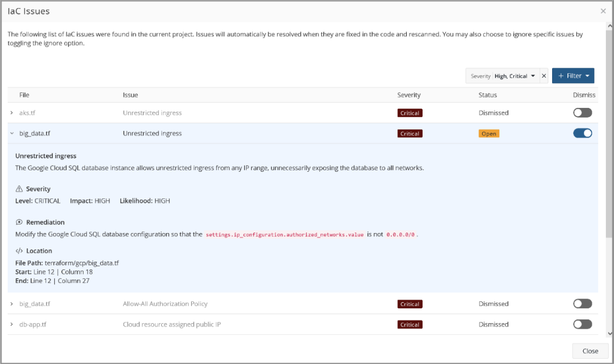Click the orange Open status badge

point(489,133)
